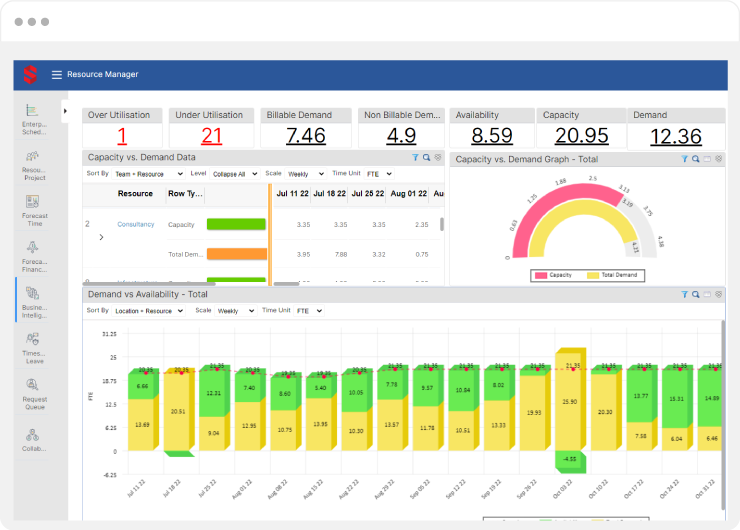This screenshot has height=530, width=740.
Task: Click the Sep 26 22 bar showing 19.93
Action: (x=534, y=412)
